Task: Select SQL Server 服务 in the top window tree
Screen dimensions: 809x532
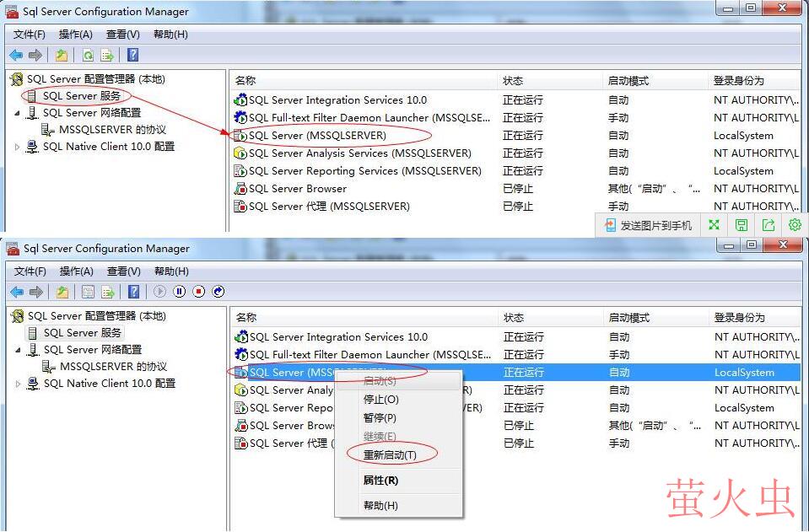Action: (82, 96)
